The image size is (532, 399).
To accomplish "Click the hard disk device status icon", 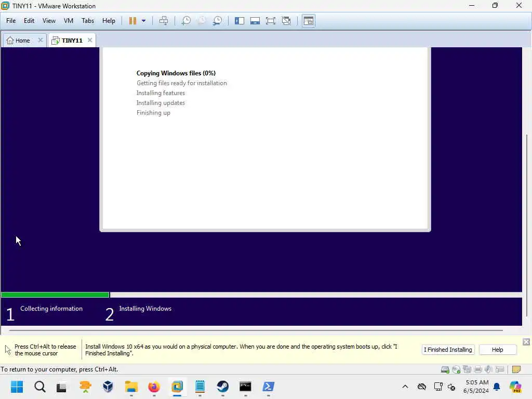I will 445,369.
